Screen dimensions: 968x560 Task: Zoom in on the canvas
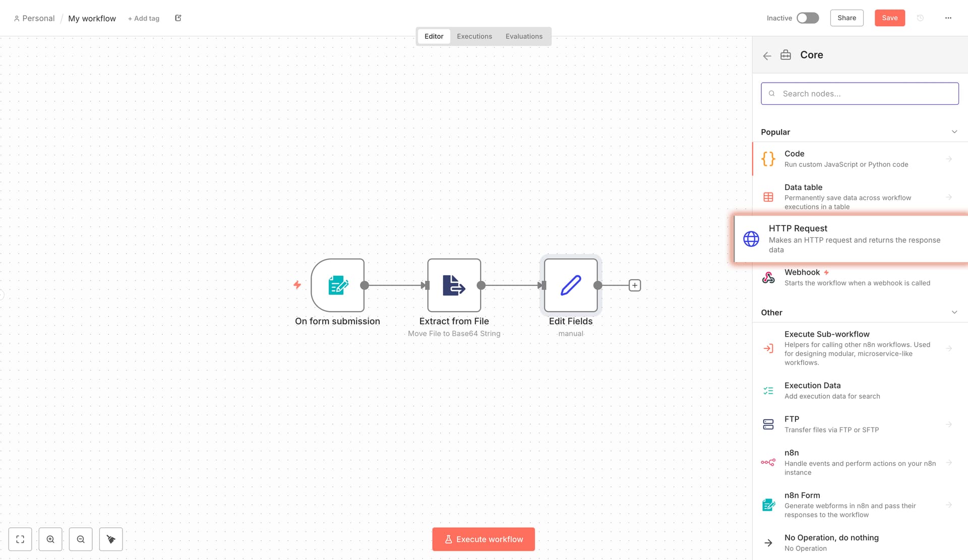pyautogui.click(x=50, y=539)
